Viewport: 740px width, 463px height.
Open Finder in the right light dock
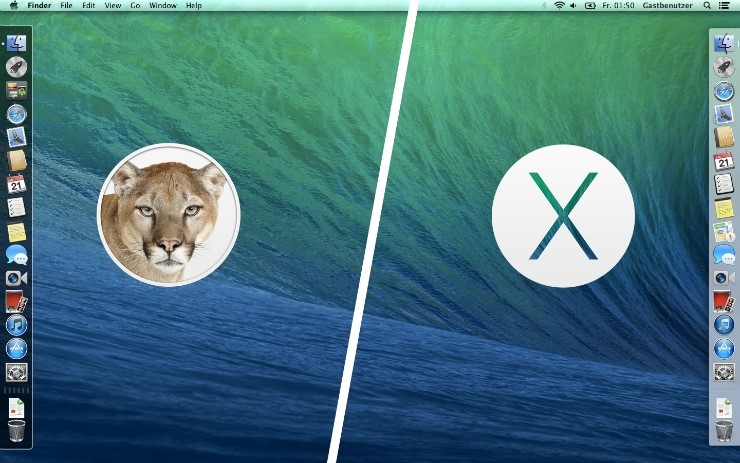pyautogui.click(x=724, y=44)
